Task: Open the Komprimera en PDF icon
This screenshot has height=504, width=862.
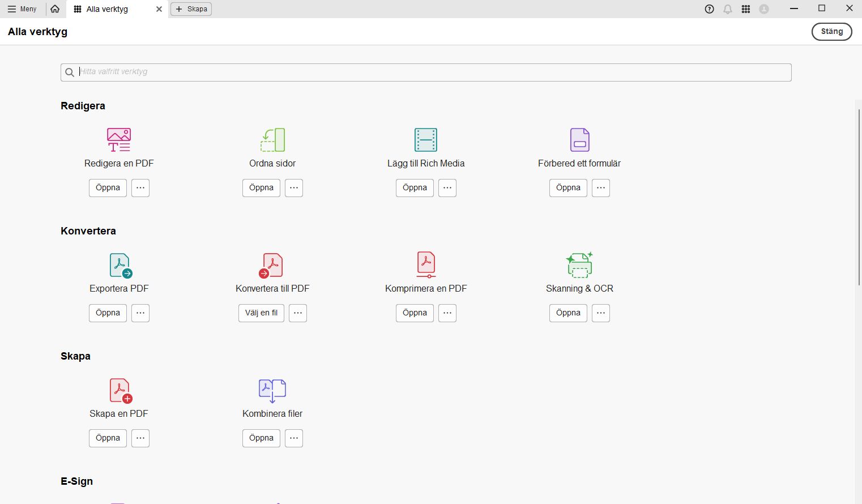Action: point(425,264)
